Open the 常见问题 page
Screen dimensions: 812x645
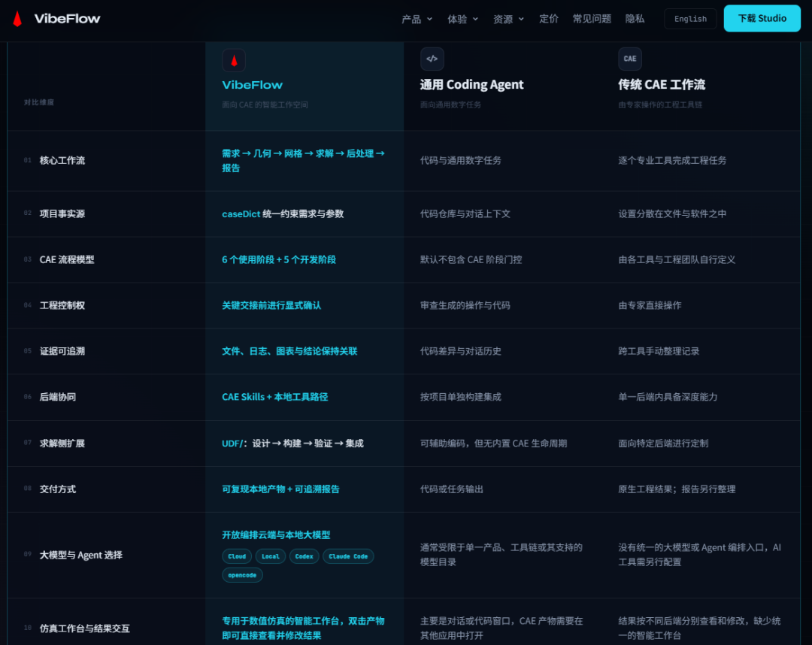coord(592,19)
